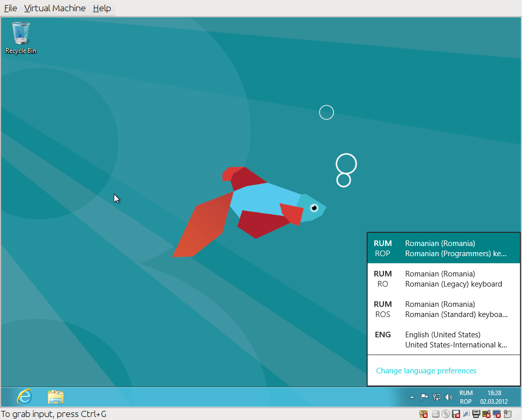Select English United States-International keyboard
This screenshot has width=522, height=420.
tap(444, 339)
